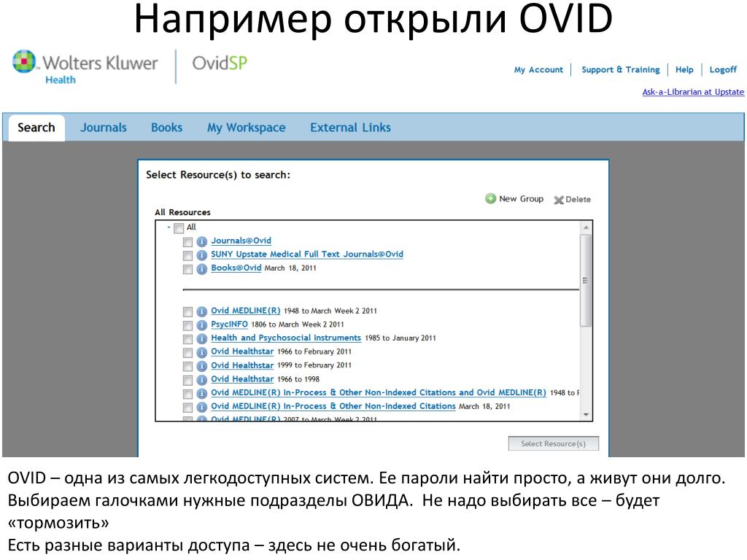
Task: Open the Journals tab
Action: pos(104,128)
